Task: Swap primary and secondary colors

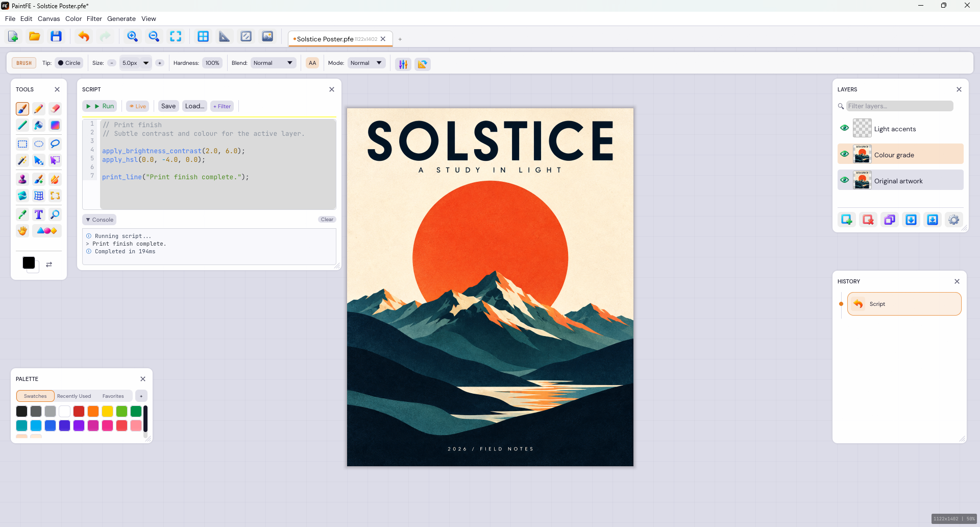Action: point(49,265)
